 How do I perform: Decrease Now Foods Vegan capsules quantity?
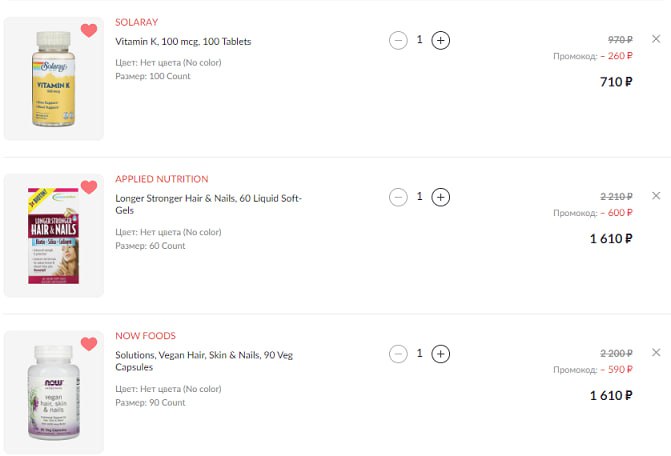[398, 354]
